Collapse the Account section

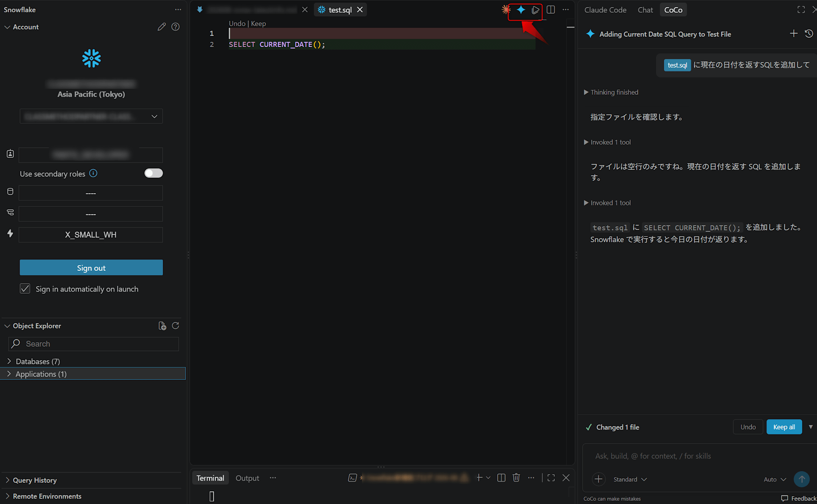[x=7, y=27]
